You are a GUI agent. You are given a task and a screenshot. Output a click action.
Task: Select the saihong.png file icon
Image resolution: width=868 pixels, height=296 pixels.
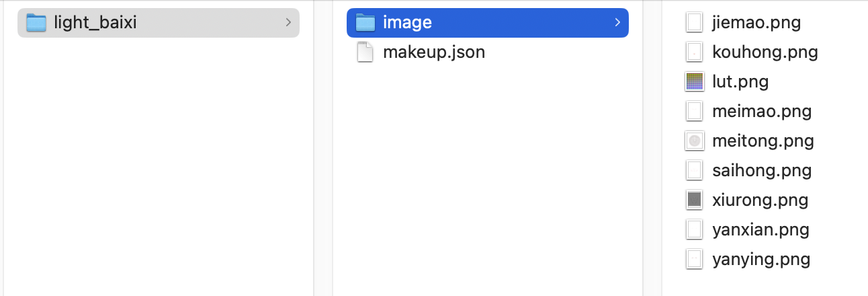click(x=694, y=170)
